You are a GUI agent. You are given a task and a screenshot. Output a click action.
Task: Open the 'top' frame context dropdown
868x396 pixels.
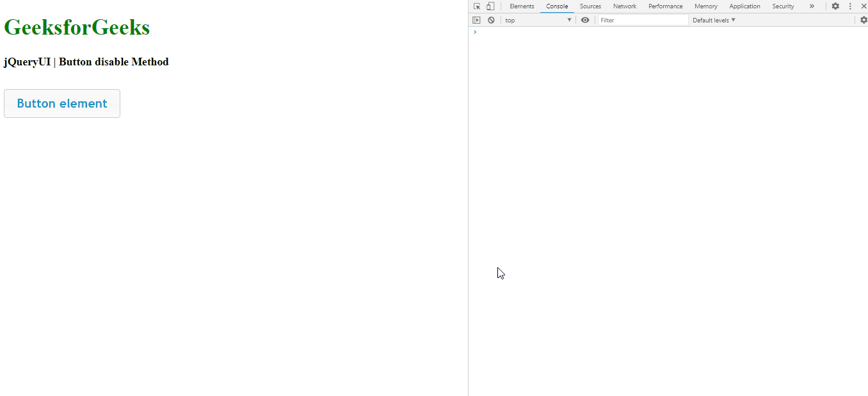click(x=538, y=20)
